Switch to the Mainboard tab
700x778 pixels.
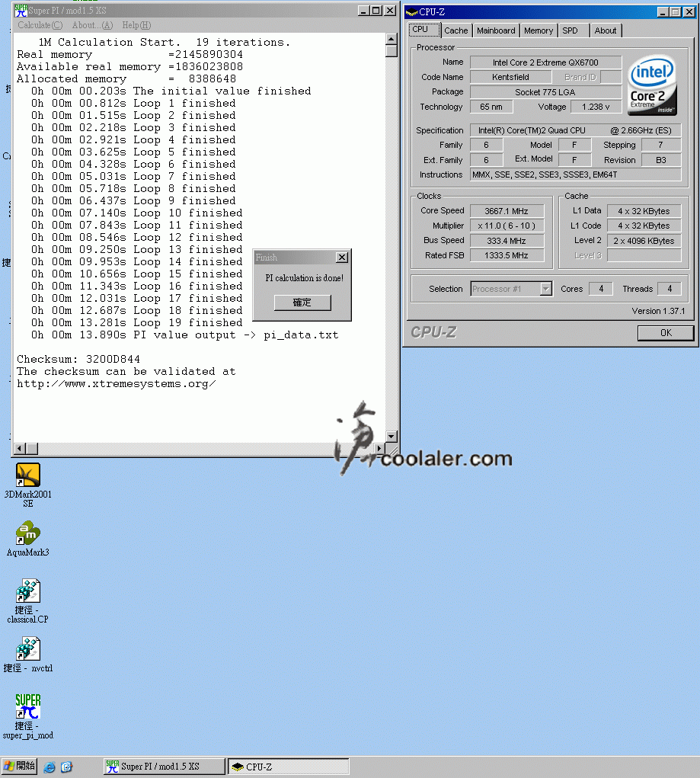tap(496, 30)
